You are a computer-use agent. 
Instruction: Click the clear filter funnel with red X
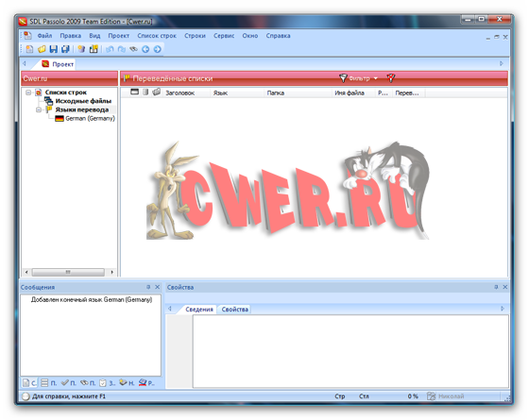click(x=391, y=78)
